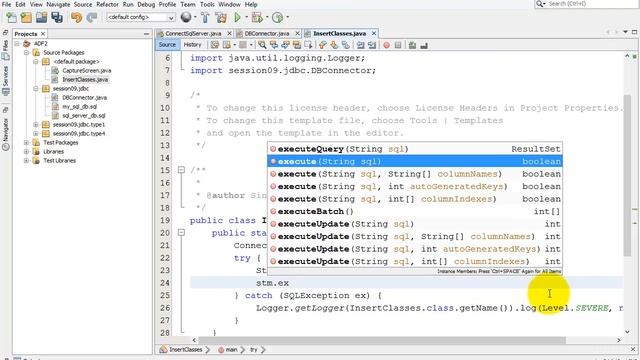The height and width of the screenshot is (360, 640).
Task: Click the Find Selection magnifier icon in editor toolbar
Action: [x=262, y=45]
